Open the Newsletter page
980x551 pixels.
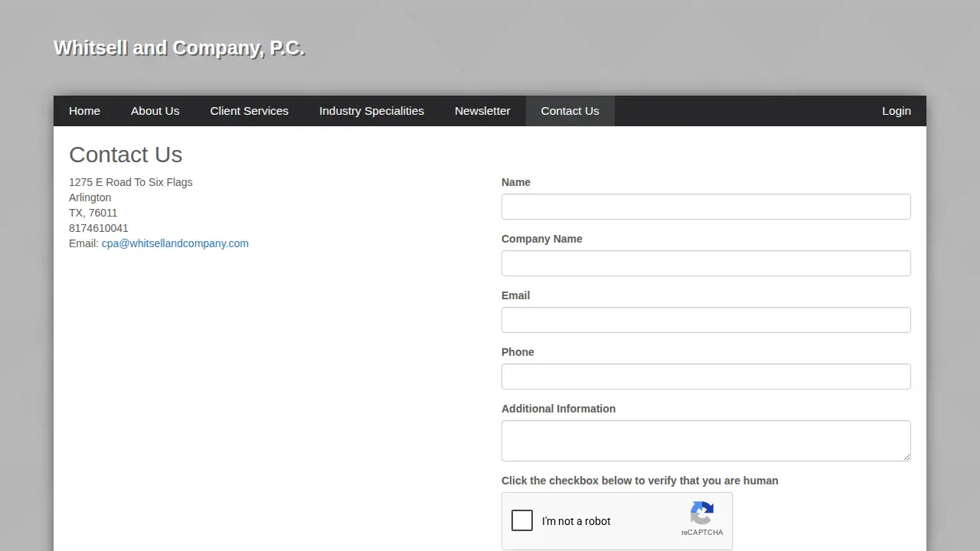482,111
